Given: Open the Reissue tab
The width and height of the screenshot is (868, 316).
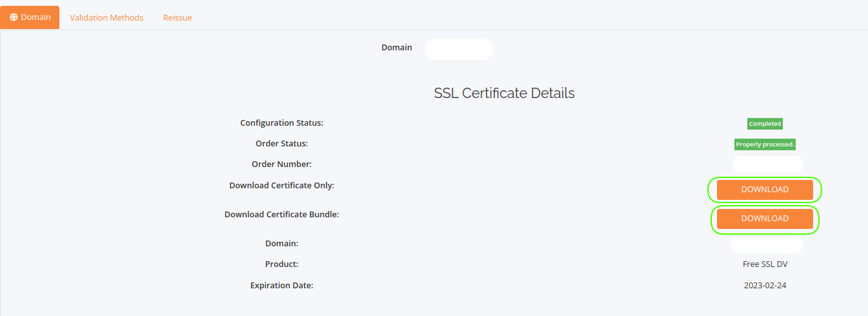Looking at the screenshot, I should pos(177,17).
